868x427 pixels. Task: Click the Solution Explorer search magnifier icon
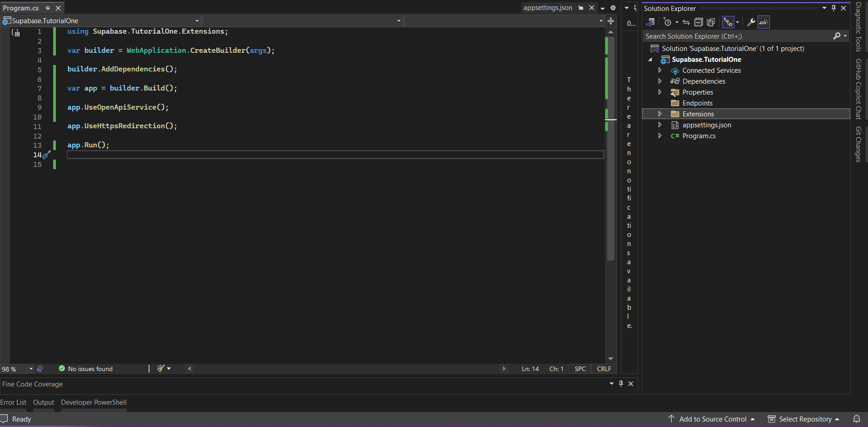[837, 36]
